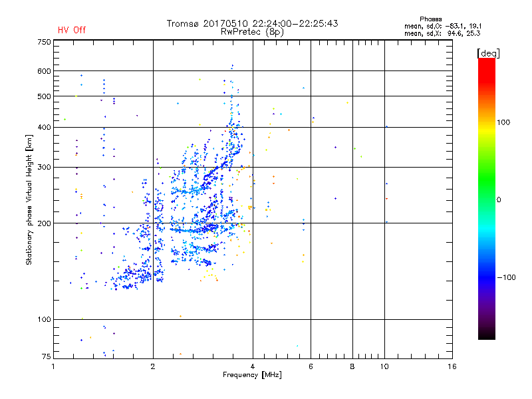This screenshot has height=399, width=532.
Task: Click the y-axis '200' tick label
Action: 44,223
